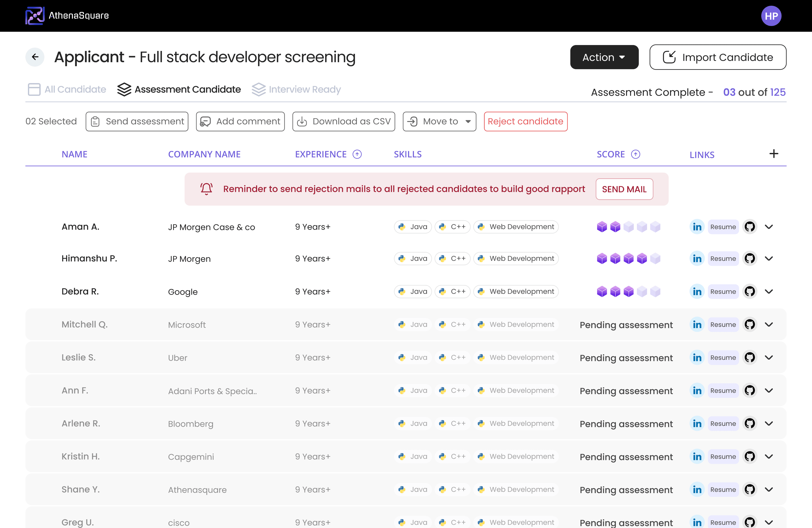Click SEND MAIL in the reminder banner
This screenshot has height=528, width=812.
(624, 189)
